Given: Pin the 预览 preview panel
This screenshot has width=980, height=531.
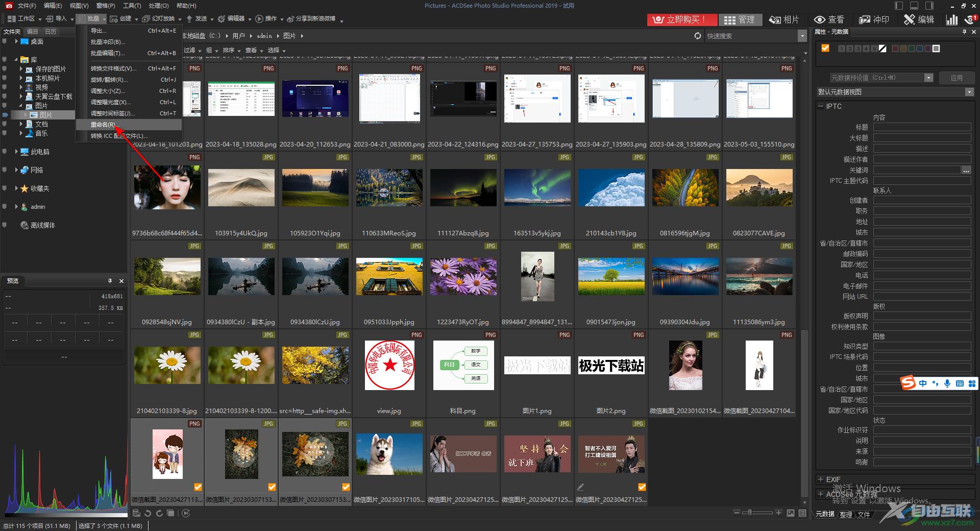Looking at the screenshot, I should 110,281.
